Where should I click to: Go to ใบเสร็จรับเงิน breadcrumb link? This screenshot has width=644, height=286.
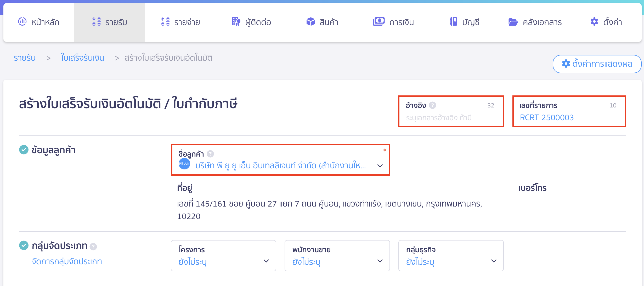coord(82,58)
